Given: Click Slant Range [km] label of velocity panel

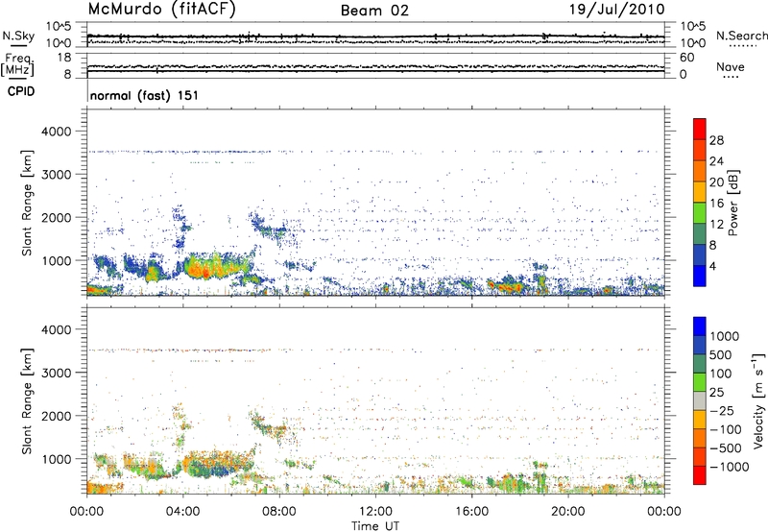Looking at the screenshot, I should (27, 400).
